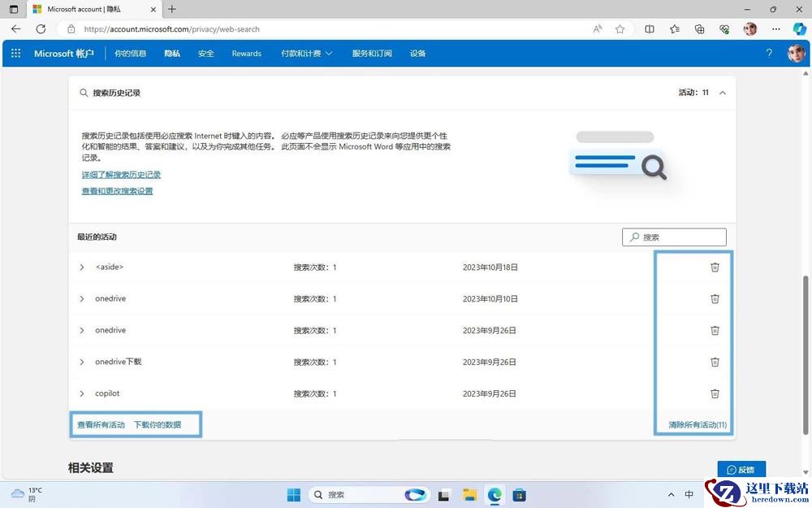The width and height of the screenshot is (812, 508).
Task: Open the Microsoft apps grid launcher
Action: (15, 54)
